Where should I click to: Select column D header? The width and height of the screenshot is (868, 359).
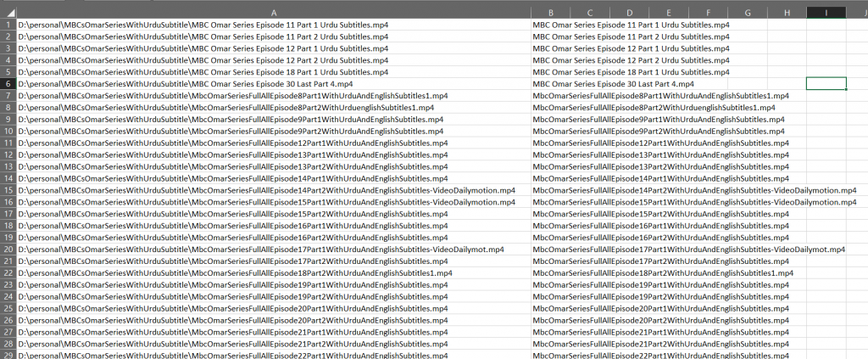(630, 12)
